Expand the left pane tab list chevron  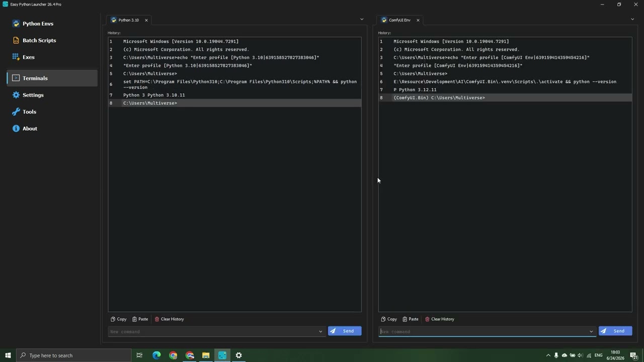(361, 19)
